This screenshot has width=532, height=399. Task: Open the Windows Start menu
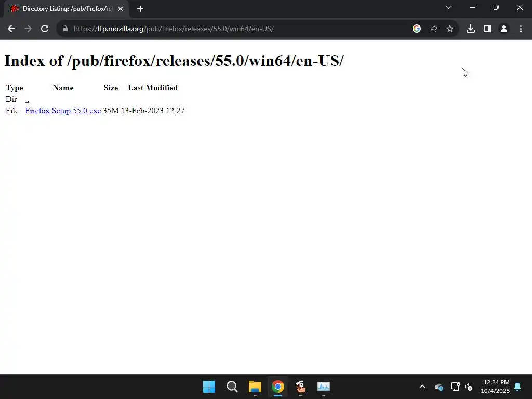click(209, 387)
